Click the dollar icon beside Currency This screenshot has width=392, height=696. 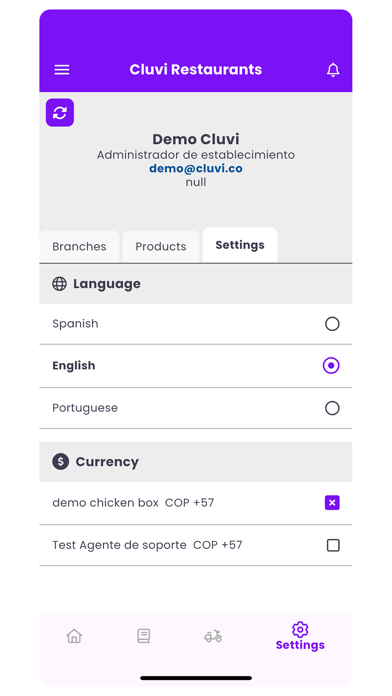click(60, 462)
